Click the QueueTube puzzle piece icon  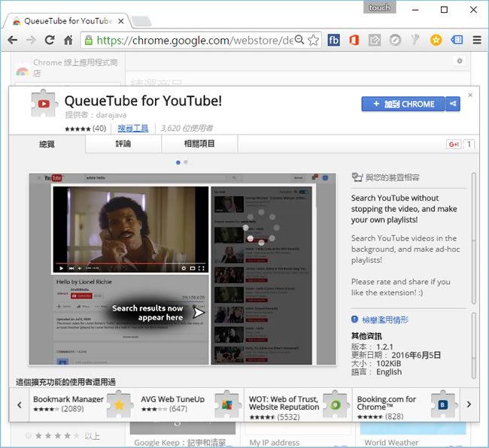44,104
